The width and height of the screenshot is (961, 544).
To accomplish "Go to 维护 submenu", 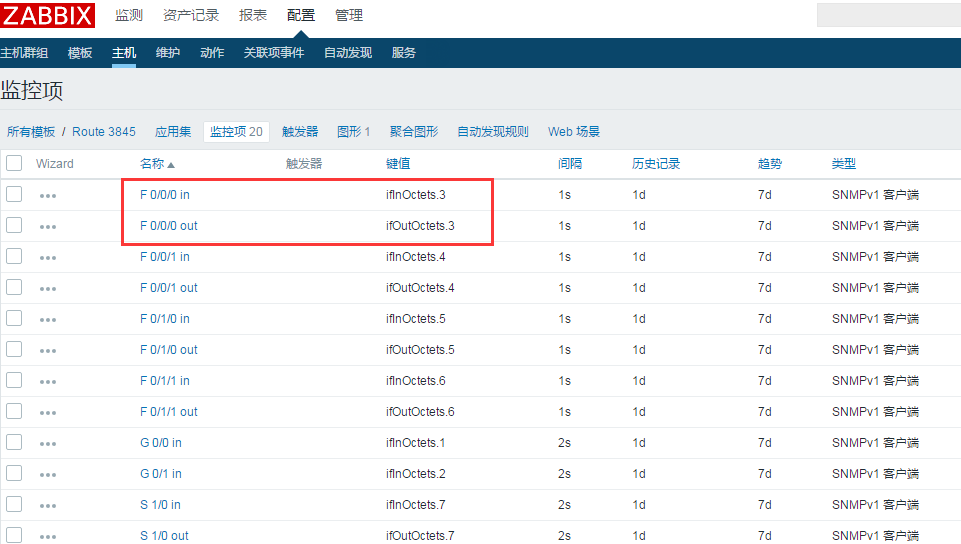I will [x=168, y=53].
